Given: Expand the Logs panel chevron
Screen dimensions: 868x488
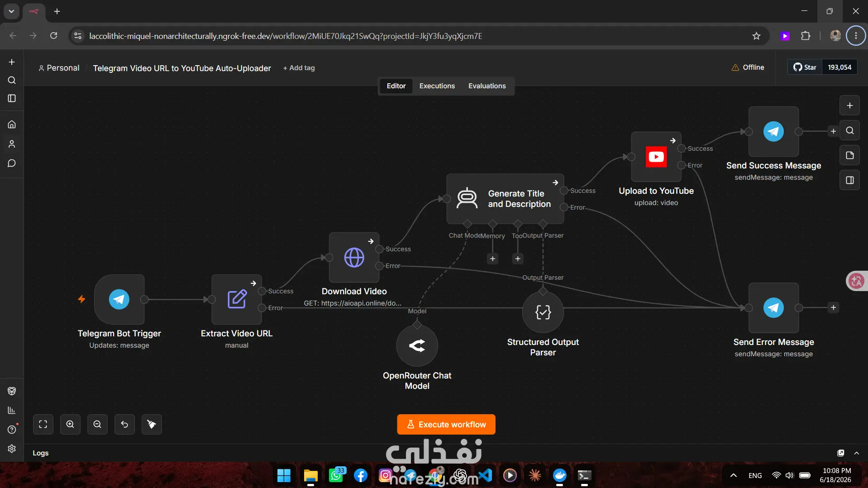Looking at the screenshot, I should pos(856,453).
